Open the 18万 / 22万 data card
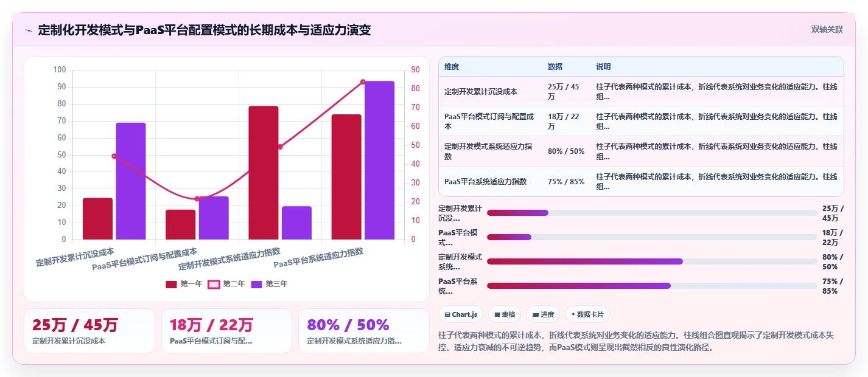 pos(226,331)
